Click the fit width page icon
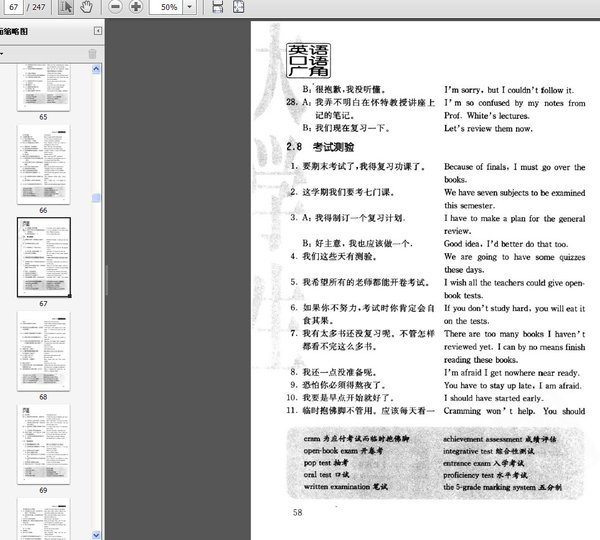600x540 pixels. point(218,7)
